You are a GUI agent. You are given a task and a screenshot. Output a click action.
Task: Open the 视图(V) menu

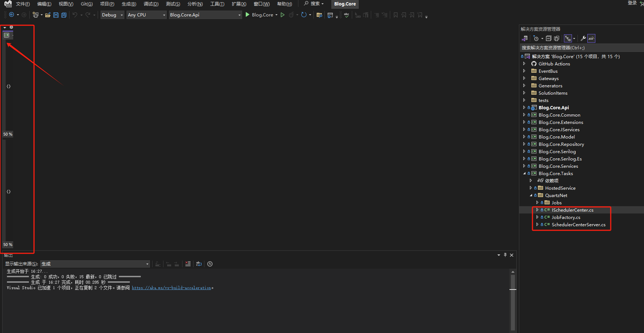[x=66, y=4]
